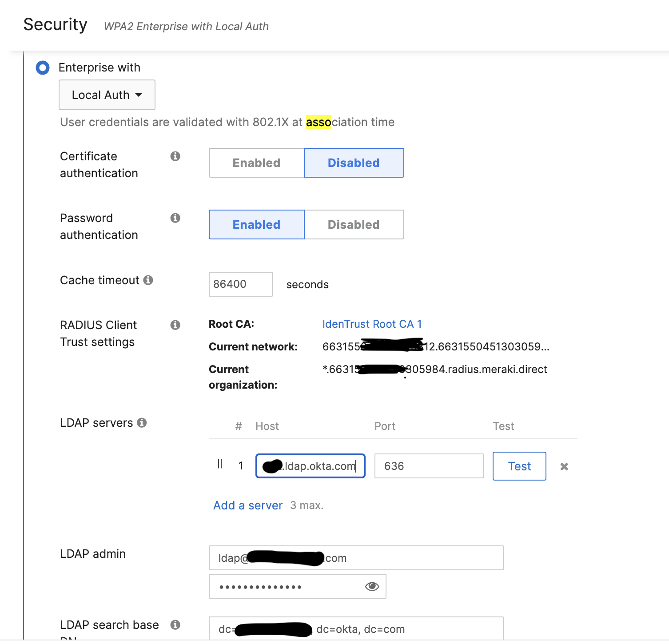Enable Certificate authentication
669x644 pixels.
(x=256, y=163)
